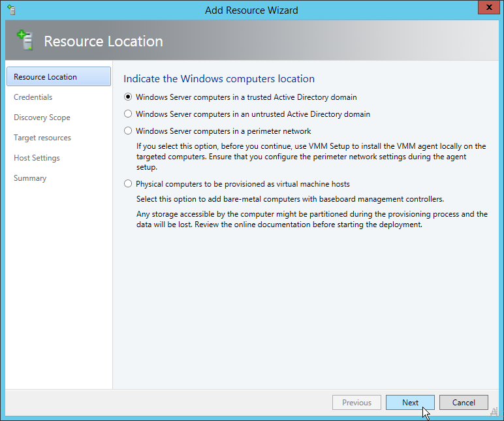Click the wizard icon in the title bar
The height and width of the screenshot is (421, 504).
pyautogui.click(x=11, y=10)
